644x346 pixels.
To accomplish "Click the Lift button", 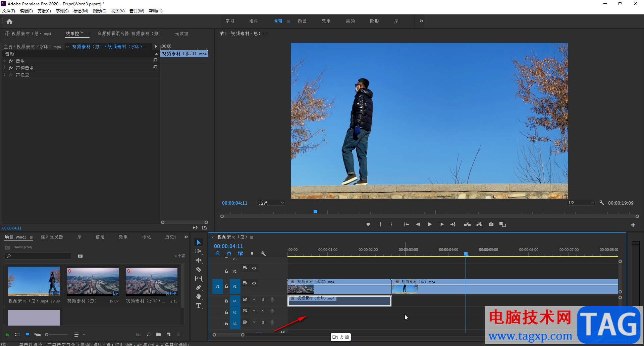I will [x=467, y=224].
